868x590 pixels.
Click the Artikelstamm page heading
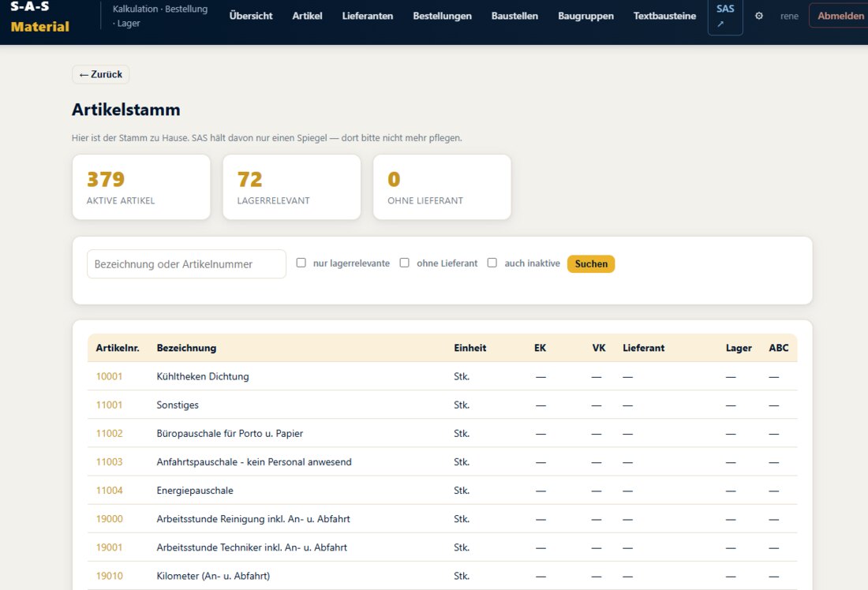(125, 110)
